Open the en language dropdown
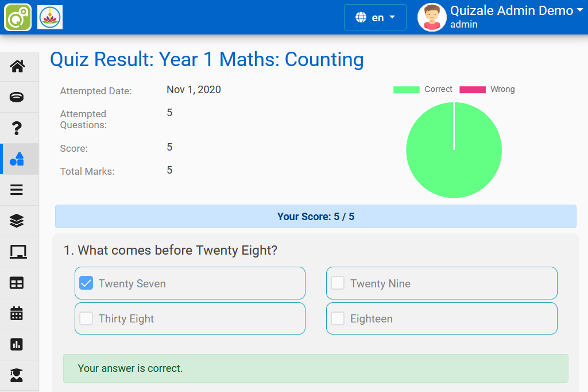 click(375, 17)
